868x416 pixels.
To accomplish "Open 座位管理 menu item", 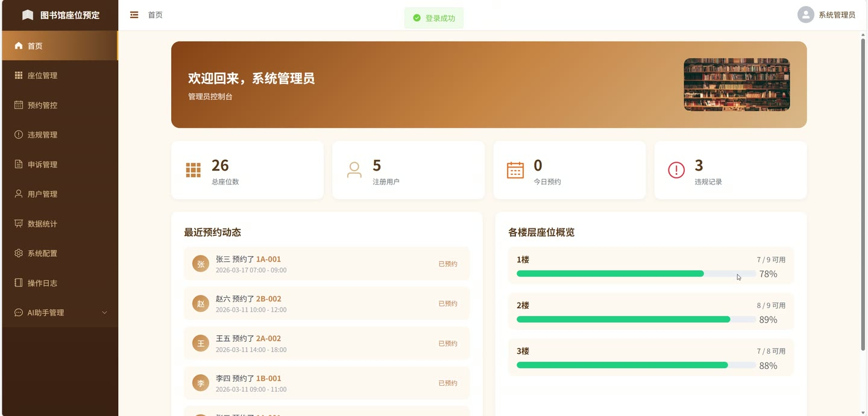I will click(x=59, y=75).
